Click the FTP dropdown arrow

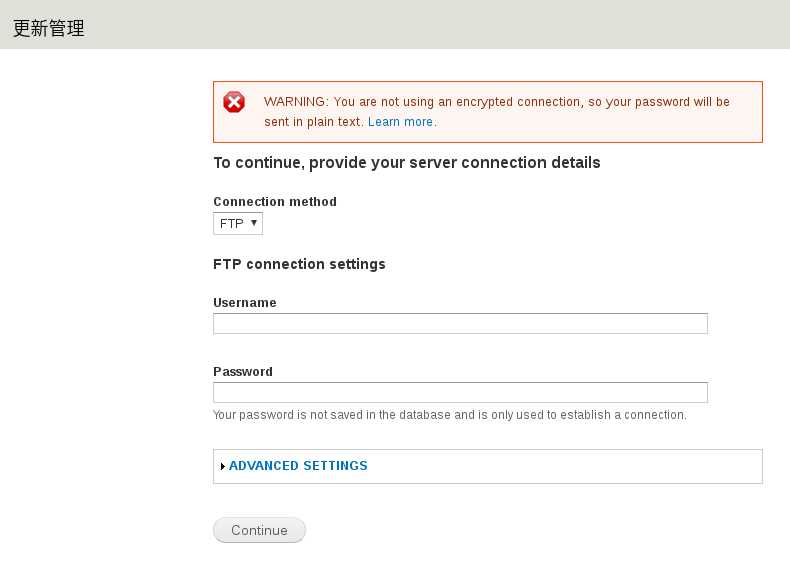(x=254, y=223)
